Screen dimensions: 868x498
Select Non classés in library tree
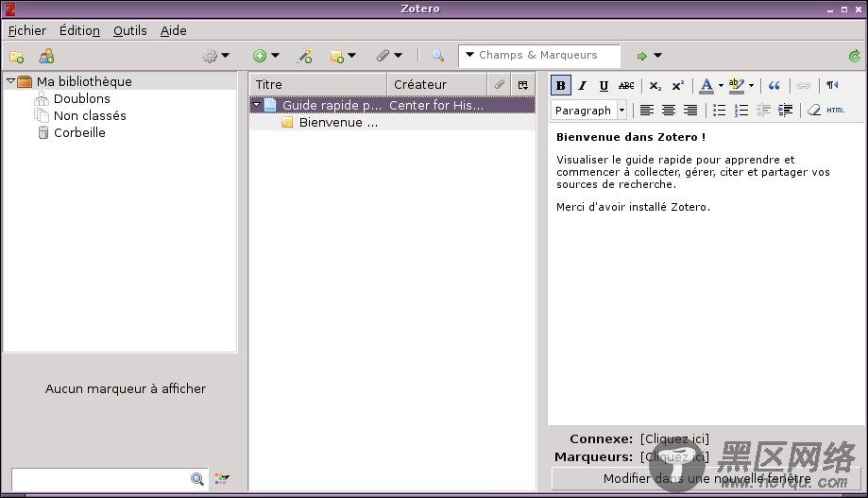[90, 116]
